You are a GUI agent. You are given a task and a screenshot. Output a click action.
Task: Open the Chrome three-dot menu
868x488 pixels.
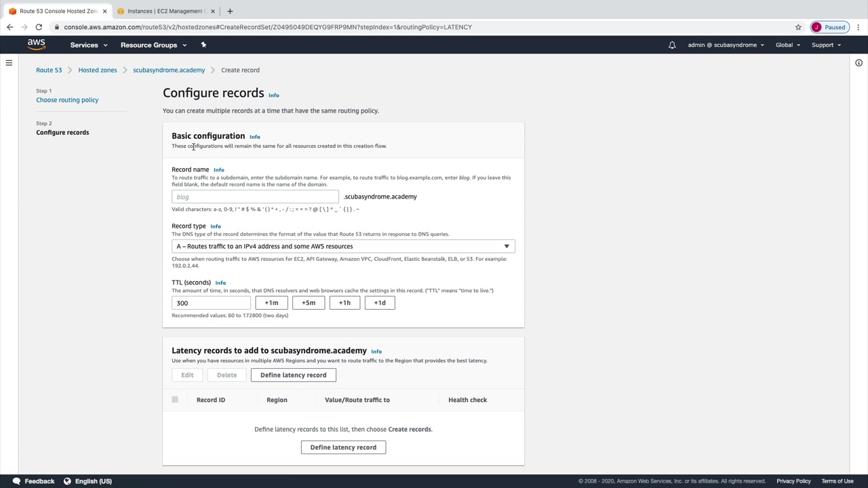857,27
